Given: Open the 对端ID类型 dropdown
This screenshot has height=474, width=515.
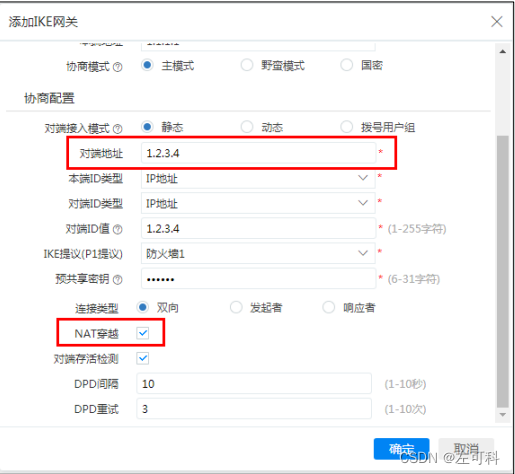Looking at the screenshot, I should 258,203.
